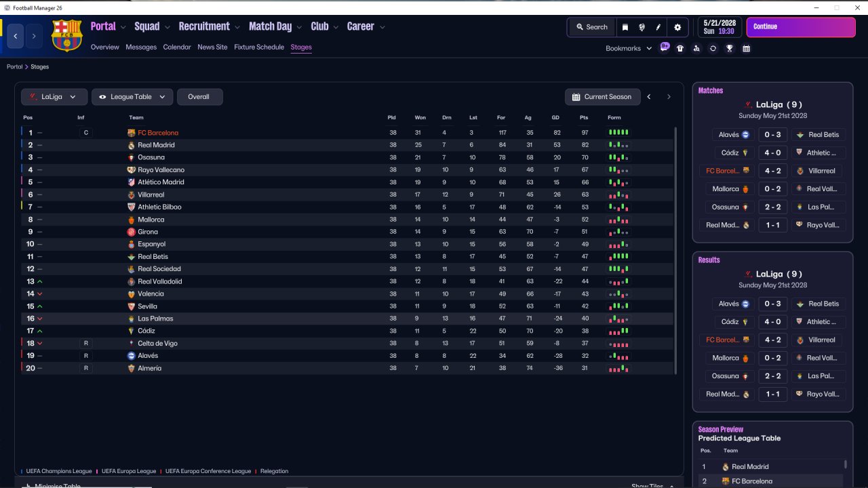The height and width of the screenshot is (488, 868).
Task: Click the Overall filter button
Action: click(199, 97)
